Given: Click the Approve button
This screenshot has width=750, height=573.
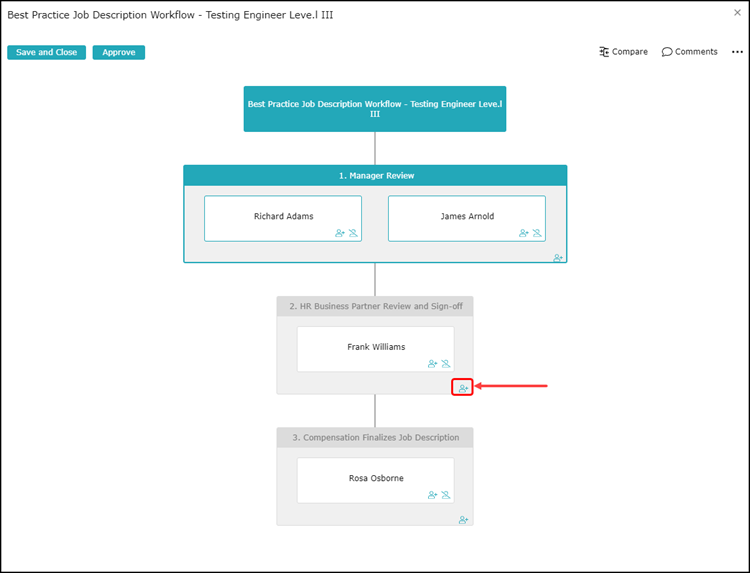Looking at the screenshot, I should pyautogui.click(x=119, y=52).
